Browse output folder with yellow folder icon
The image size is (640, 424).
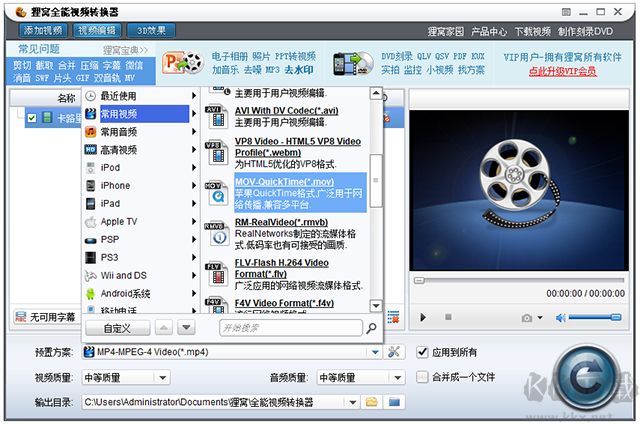coord(371,402)
